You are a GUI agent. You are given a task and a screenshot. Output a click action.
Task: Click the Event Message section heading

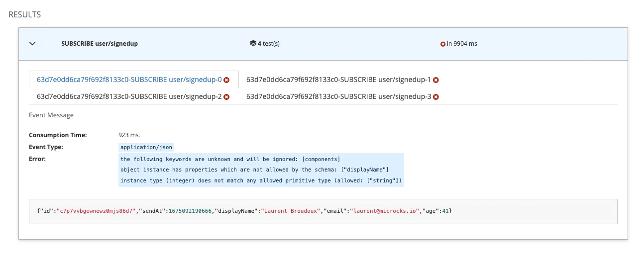51,115
